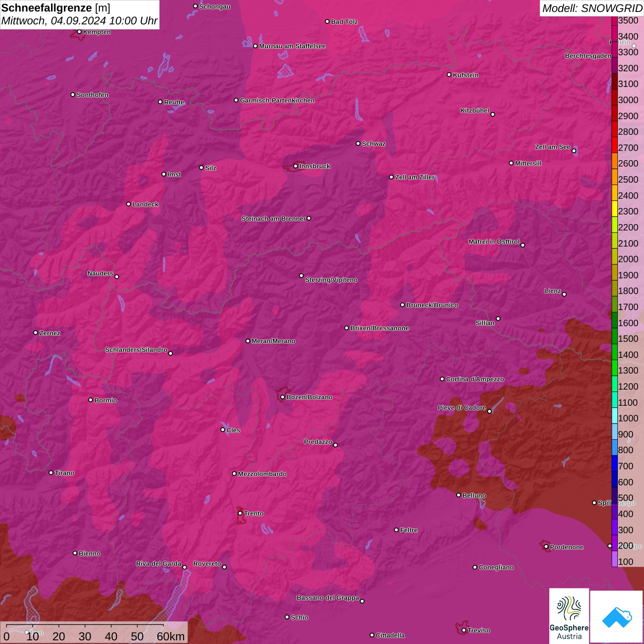The height and width of the screenshot is (644, 644).
Task: Click the Bozen/Bolzano marker dot
Action: pos(282,397)
